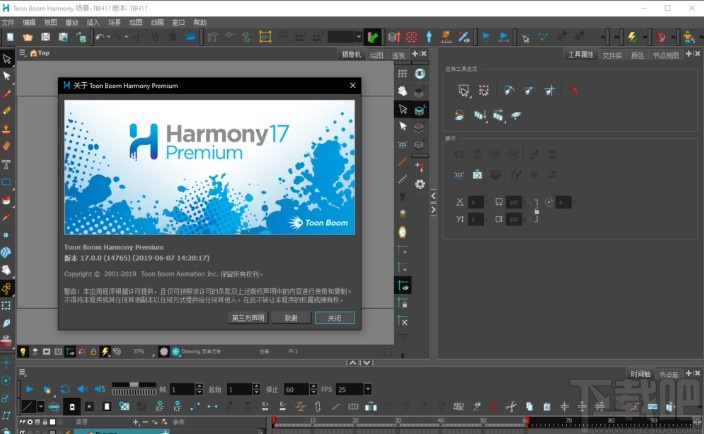
Task: Switch to the 颜色 tab
Action: pyautogui.click(x=637, y=55)
